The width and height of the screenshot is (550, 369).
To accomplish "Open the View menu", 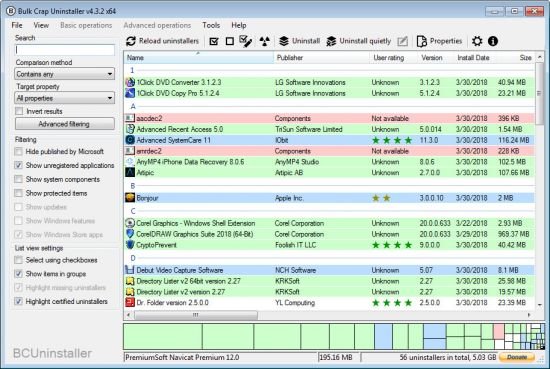I will (41, 25).
